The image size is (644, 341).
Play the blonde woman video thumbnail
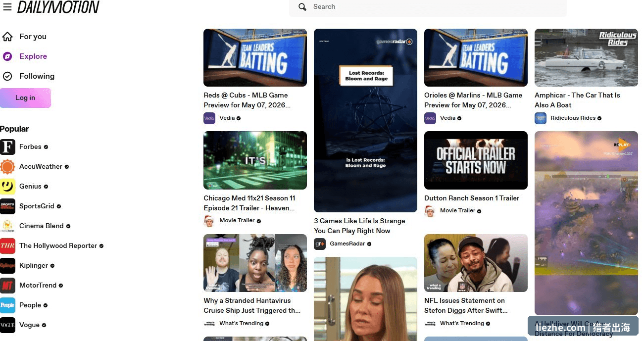[x=365, y=299]
